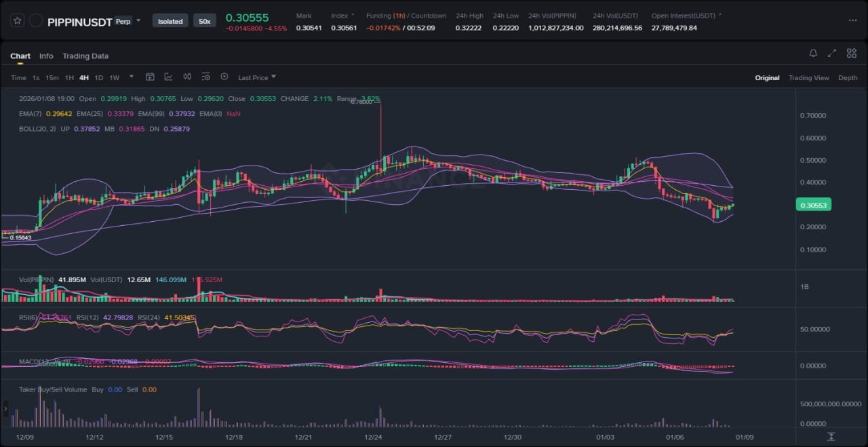Click the Mark price 0.30541

tap(309, 28)
